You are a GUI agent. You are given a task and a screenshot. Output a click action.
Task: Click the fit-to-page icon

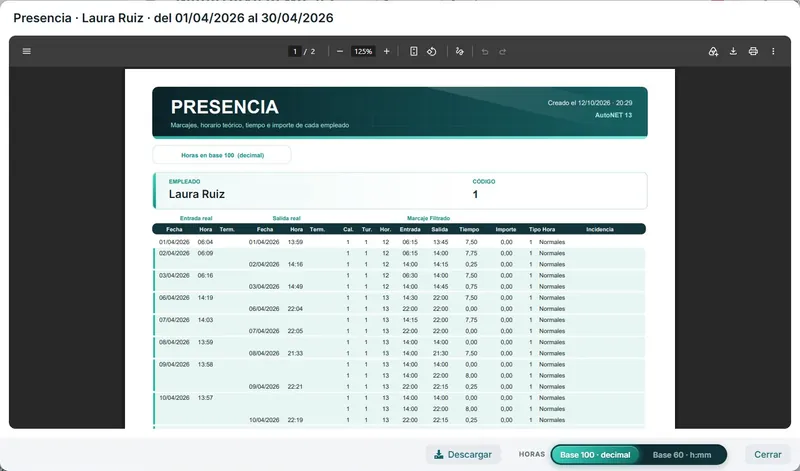click(x=414, y=51)
